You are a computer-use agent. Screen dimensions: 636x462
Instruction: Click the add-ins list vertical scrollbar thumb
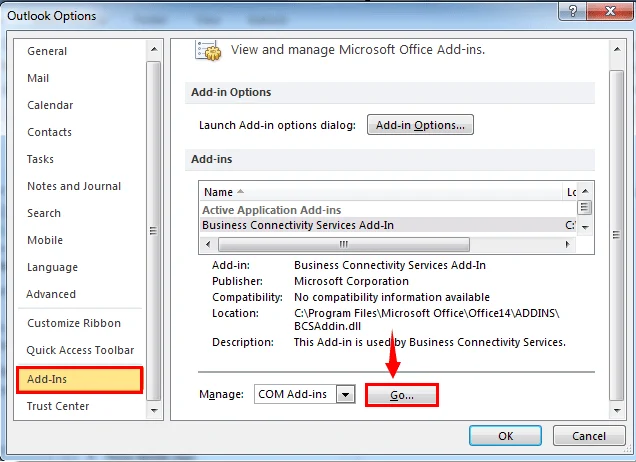(x=584, y=208)
